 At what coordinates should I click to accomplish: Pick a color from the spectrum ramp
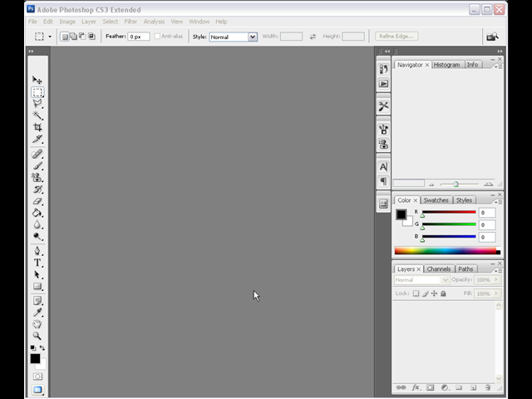tap(447, 251)
